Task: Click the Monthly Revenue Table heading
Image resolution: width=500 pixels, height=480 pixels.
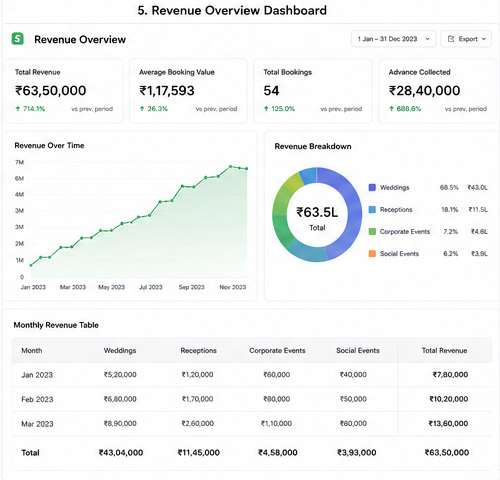Action: [56, 325]
